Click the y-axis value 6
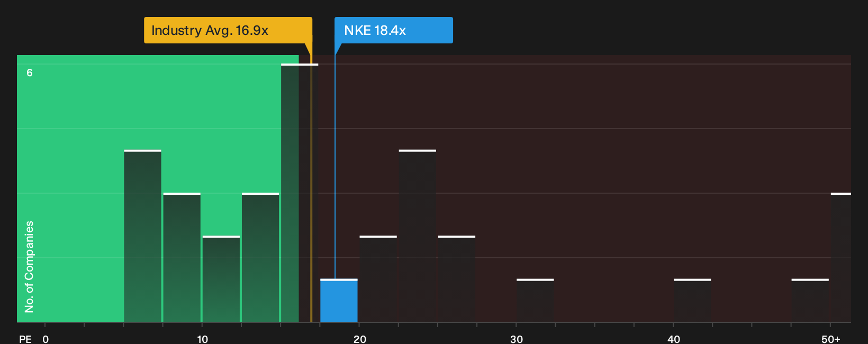Image resolution: width=868 pixels, height=344 pixels. (x=30, y=73)
